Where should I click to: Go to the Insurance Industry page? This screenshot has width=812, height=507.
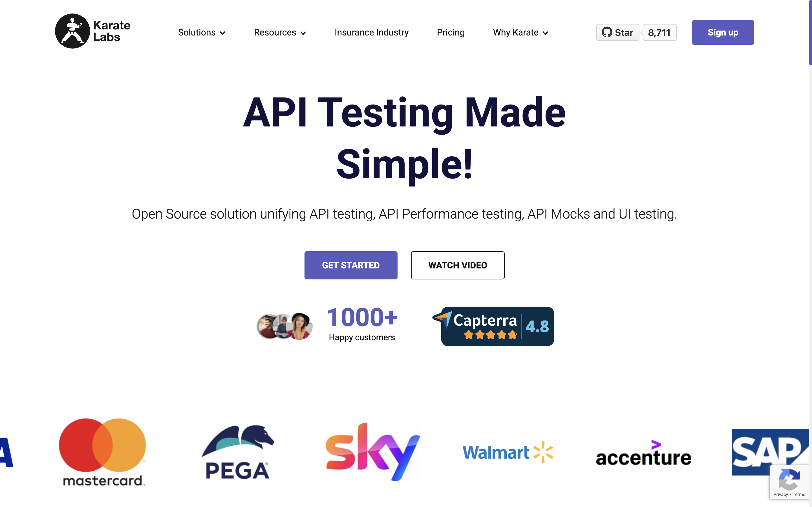(371, 32)
